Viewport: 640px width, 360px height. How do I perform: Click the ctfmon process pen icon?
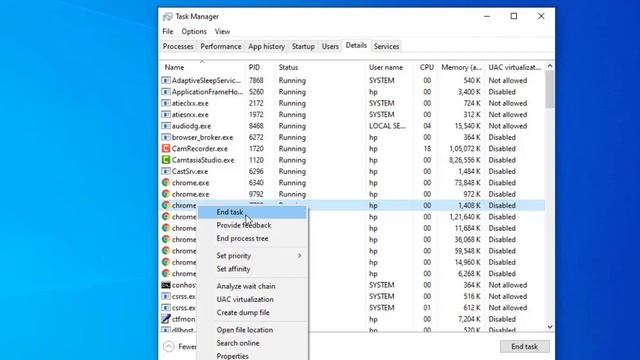click(166, 319)
